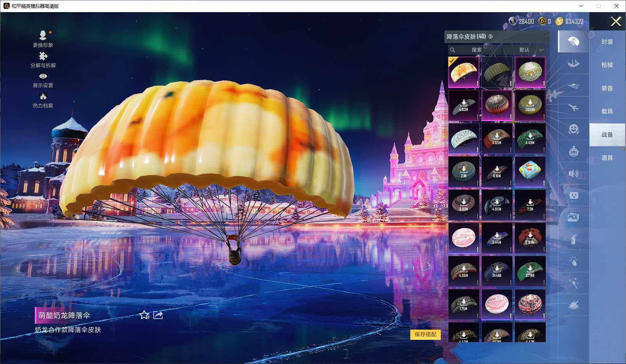Toggle 展示设置 eye display settings

coord(43,76)
